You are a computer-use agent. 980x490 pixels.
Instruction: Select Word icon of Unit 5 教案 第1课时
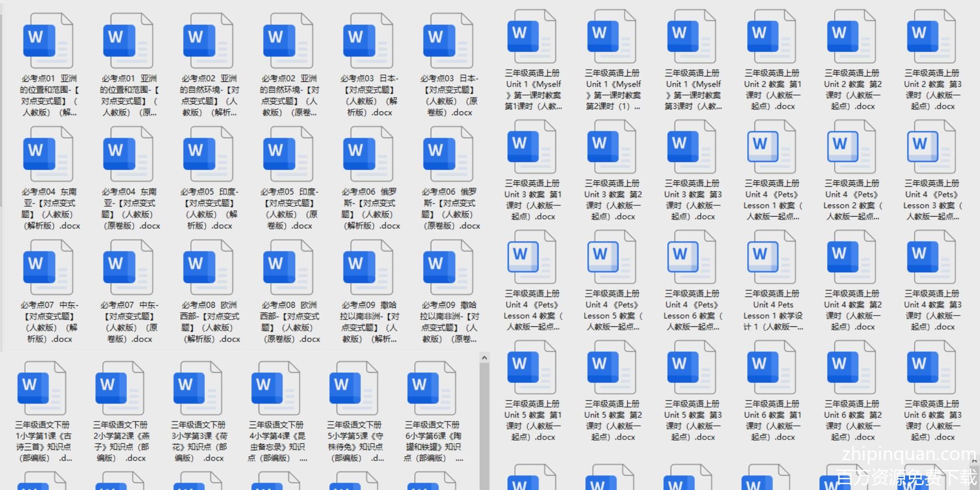click(x=532, y=367)
